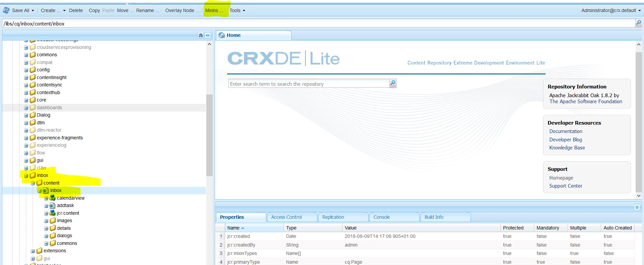
Task: Click the Overlay Node toolbar button
Action: tap(182, 10)
